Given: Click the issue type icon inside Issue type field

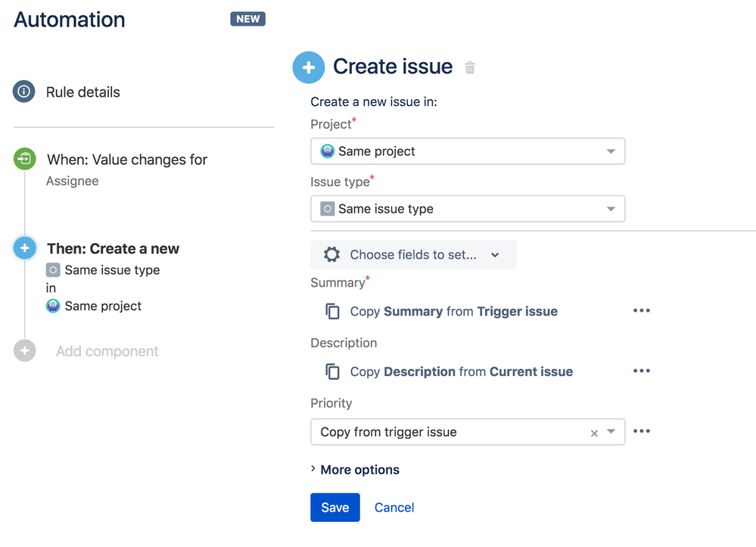Looking at the screenshot, I should (x=328, y=209).
